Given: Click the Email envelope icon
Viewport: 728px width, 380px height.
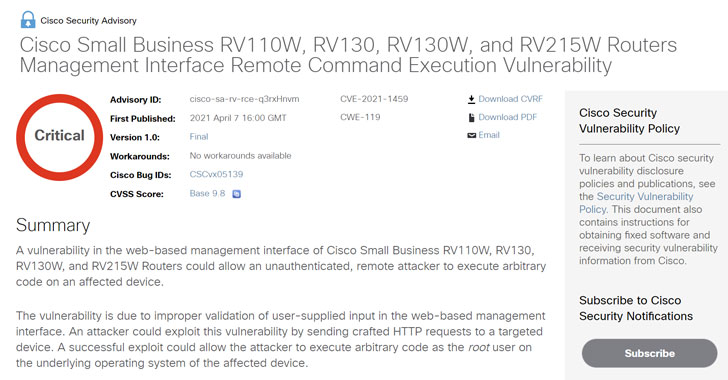Looking at the screenshot, I should [471, 136].
